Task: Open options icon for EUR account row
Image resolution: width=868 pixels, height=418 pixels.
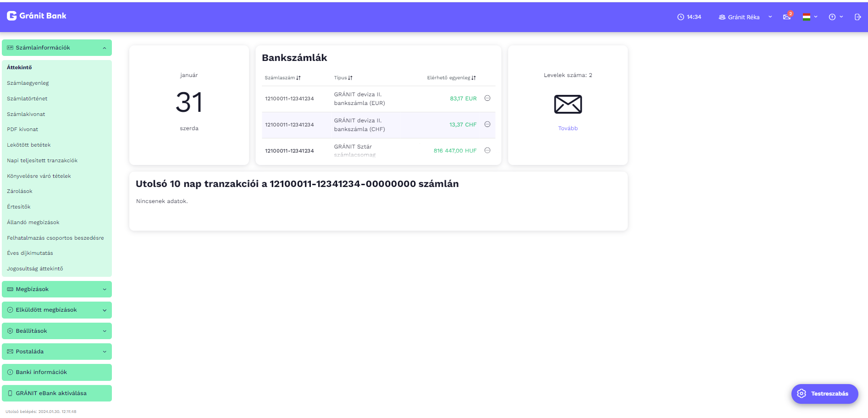Action: pyautogui.click(x=487, y=98)
